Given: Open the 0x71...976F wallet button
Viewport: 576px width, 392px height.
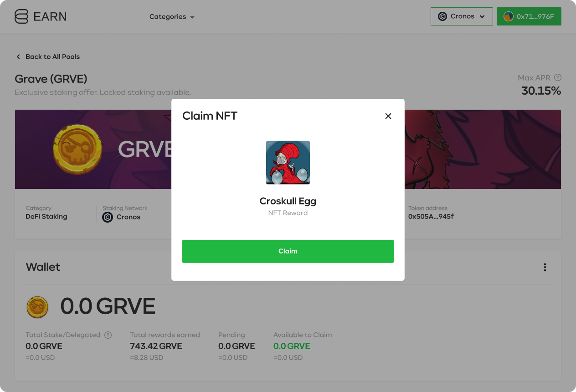Looking at the screenshot, I should (x=529, y=16).
